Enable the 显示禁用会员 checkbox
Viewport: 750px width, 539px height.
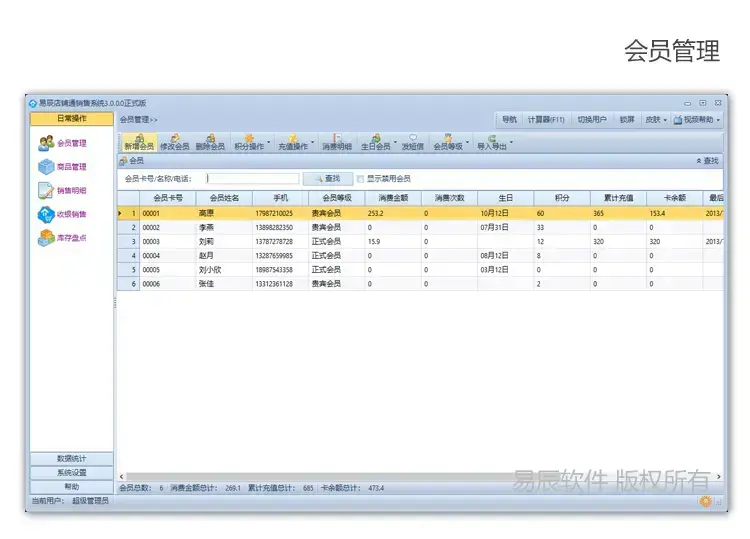[361, 179]
